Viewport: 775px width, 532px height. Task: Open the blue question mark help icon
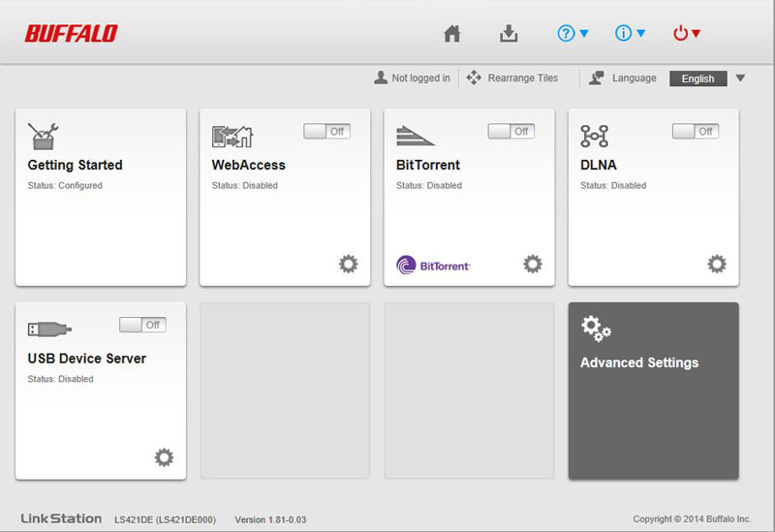[x=566, y=34]
